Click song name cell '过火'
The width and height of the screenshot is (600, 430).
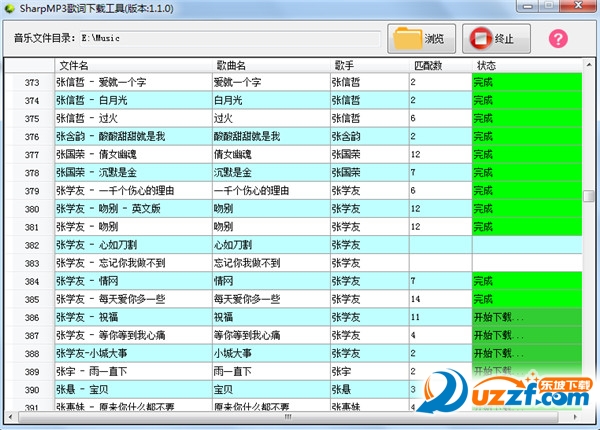(271, 118)
